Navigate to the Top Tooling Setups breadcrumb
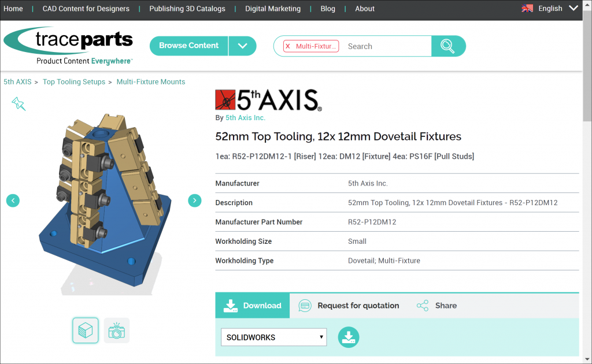This screenshot has width=592, height=364. click(x=73, y=81)
